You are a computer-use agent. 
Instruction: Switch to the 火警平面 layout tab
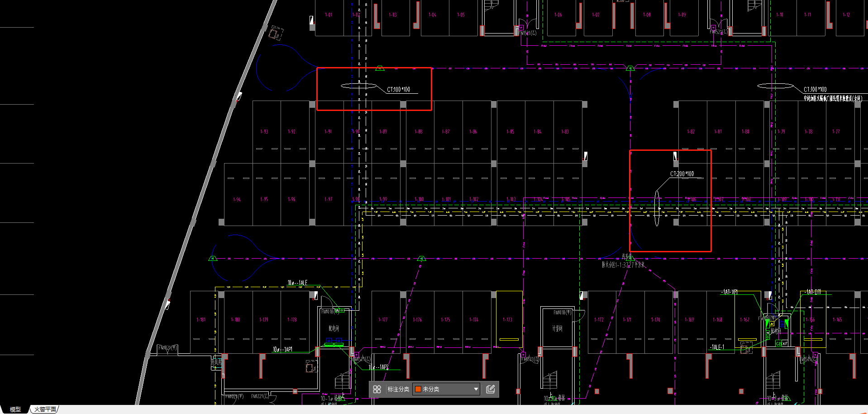pos(45,409)
